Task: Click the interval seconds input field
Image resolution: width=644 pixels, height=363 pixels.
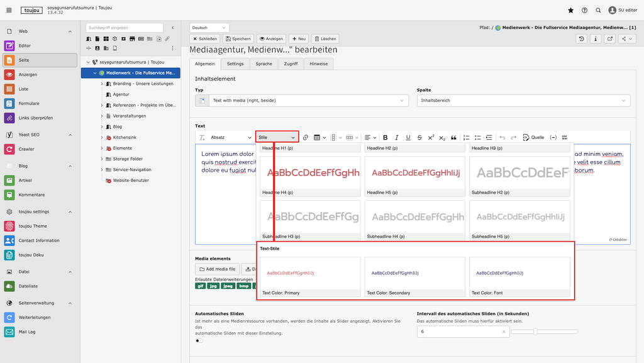Action: tap(463, 332)
